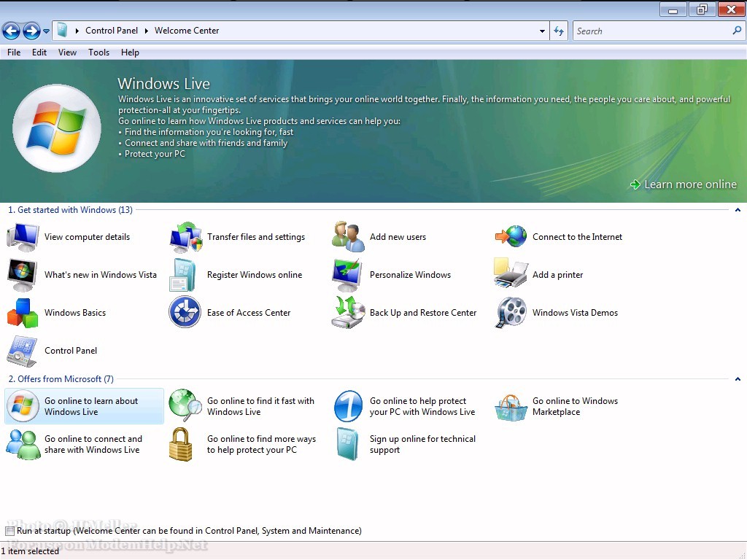This screenshot has height=560, width=747.
Task: Expand the breadcrumb arrow before Welcome Center
Action: click(146, 31)
